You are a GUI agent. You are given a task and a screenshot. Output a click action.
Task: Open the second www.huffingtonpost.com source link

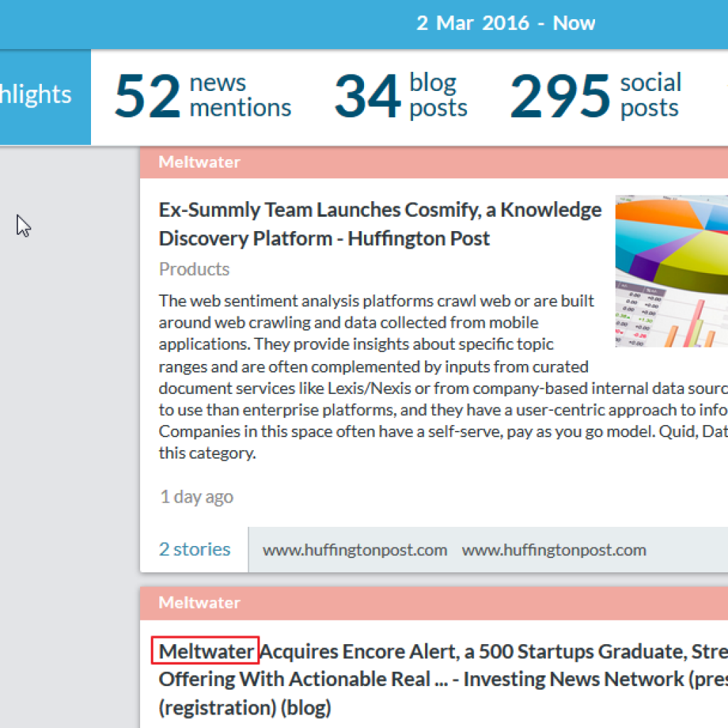pos(554,550)
